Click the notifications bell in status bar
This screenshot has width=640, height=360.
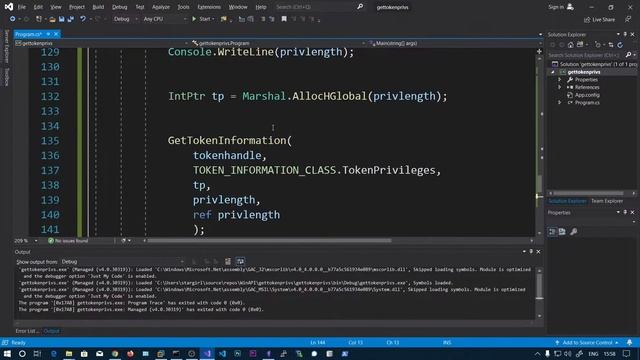pos(629,343)
